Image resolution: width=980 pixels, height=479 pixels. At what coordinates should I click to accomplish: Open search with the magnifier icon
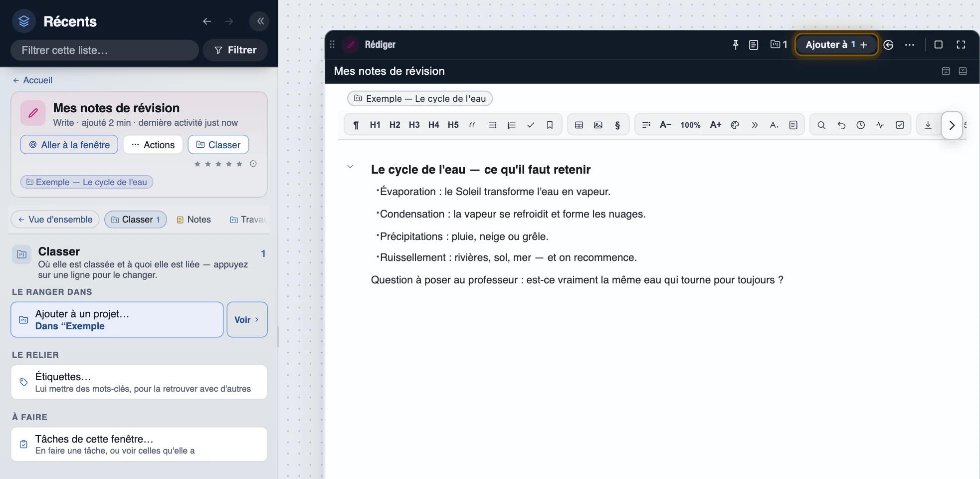[x=821, y=125]
